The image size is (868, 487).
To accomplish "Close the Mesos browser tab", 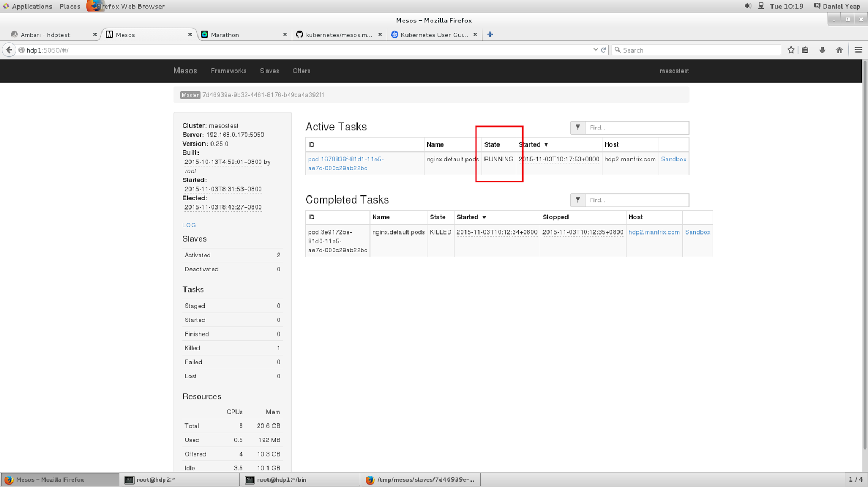I will [190, 35].
